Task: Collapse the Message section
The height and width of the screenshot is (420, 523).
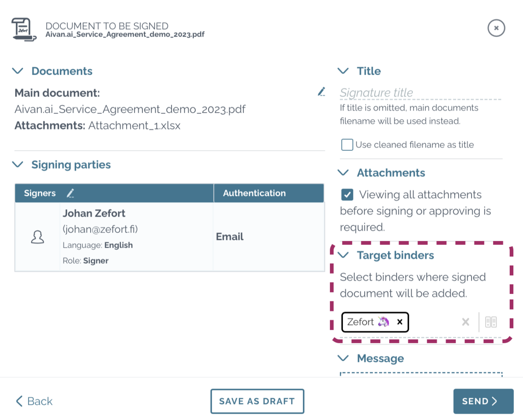Action: tap(343, 358)
